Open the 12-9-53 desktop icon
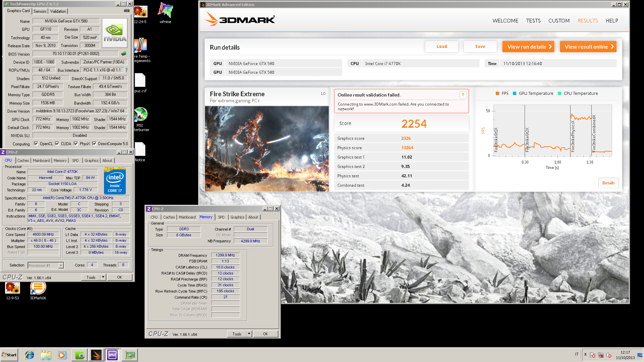This screenshot has height=362, width=644. click(x=12, y=291)
